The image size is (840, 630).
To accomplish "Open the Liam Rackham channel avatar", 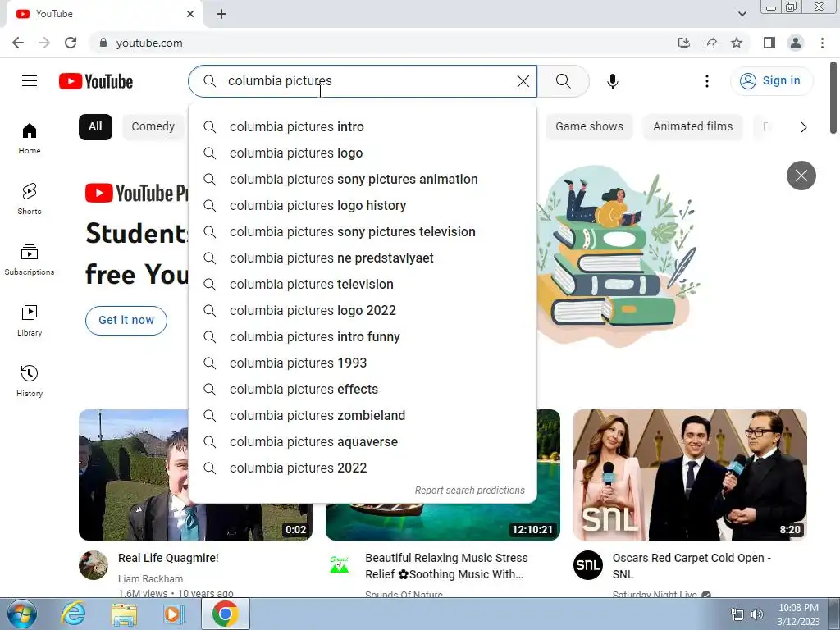I will point(94,564).
